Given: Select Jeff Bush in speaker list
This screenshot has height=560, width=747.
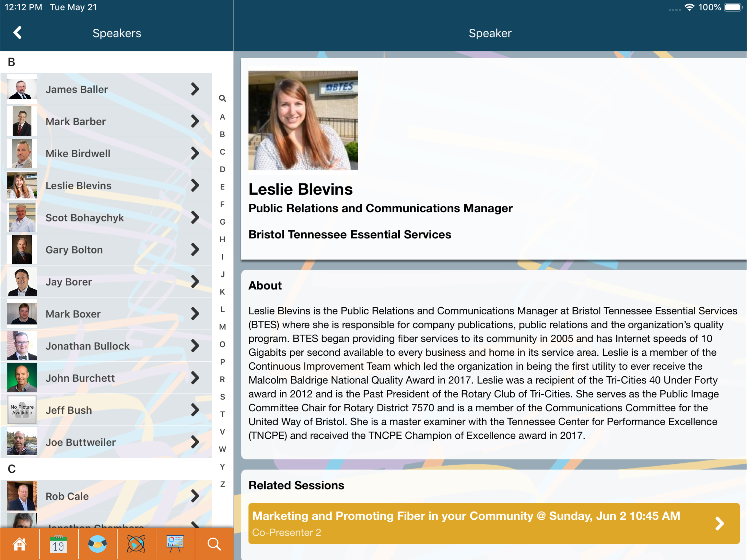Looking at the screenshot, I should tap(106, 410).
